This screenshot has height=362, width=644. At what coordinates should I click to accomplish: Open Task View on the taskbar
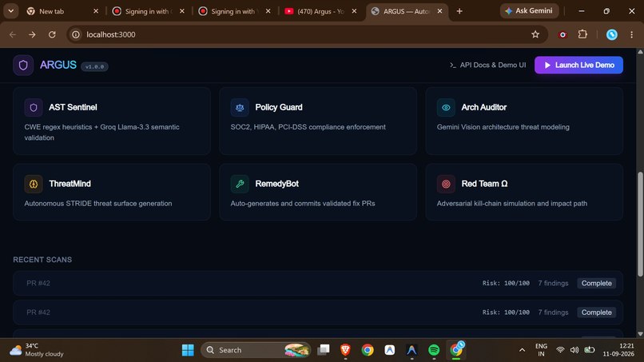tap(324, 350)
